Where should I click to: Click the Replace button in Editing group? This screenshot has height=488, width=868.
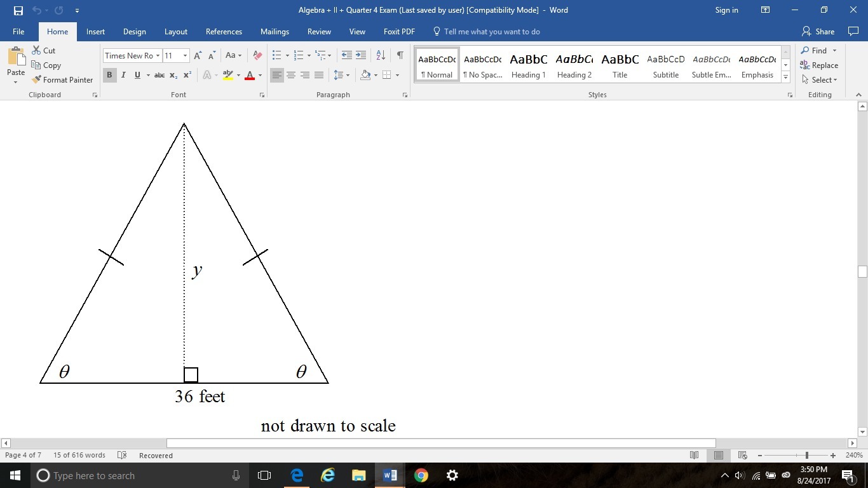[x=819, y=65]
